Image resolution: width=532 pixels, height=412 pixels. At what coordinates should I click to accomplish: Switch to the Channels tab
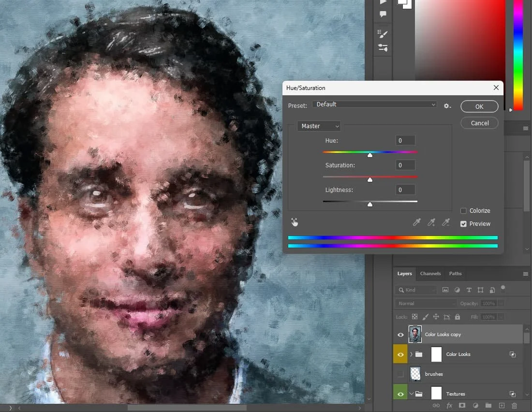tap(430, 274)
